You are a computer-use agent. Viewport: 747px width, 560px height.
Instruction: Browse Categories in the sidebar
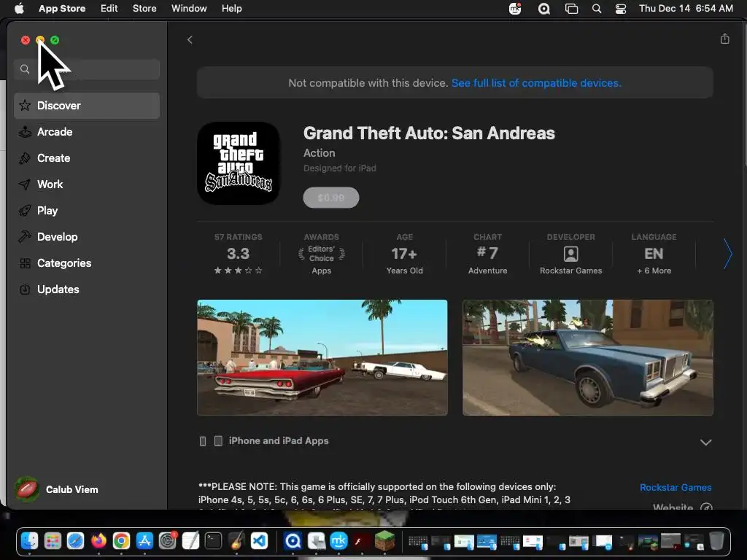pyautogui.click(x=87, y=262)
